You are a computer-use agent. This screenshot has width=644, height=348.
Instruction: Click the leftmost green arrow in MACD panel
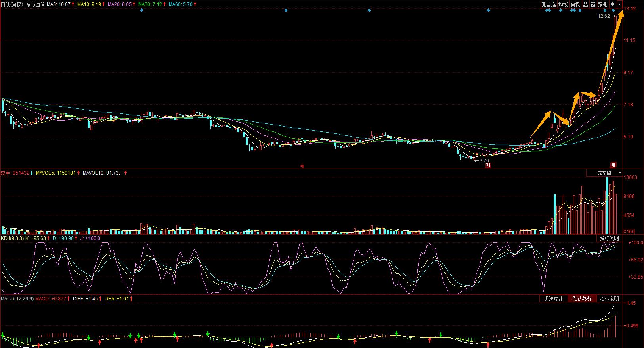point(3,335)
